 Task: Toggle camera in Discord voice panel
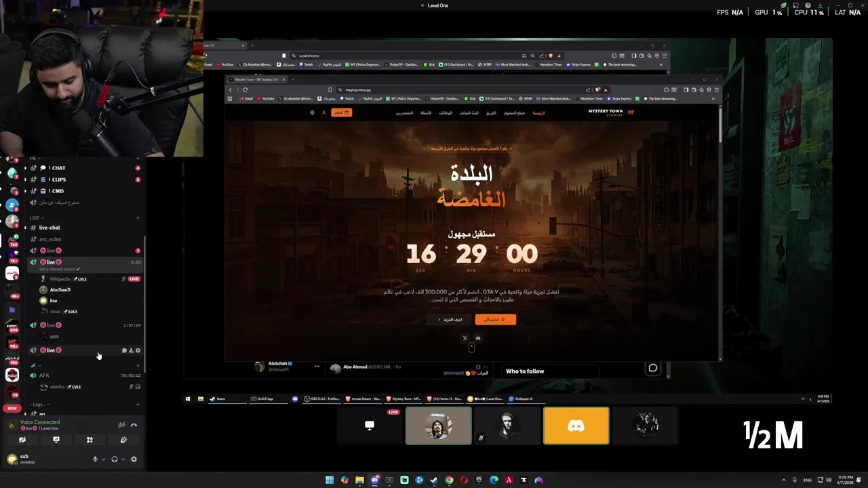coord(22,440)
